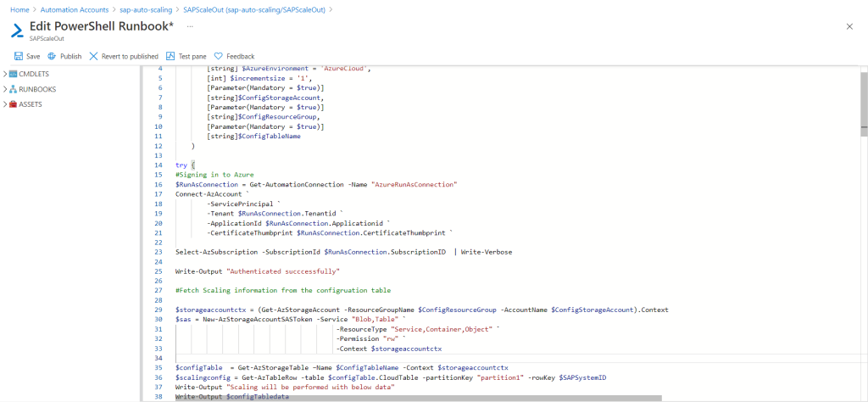Go to Home breadcrumb
868x402 pixels.
point(19,10)
